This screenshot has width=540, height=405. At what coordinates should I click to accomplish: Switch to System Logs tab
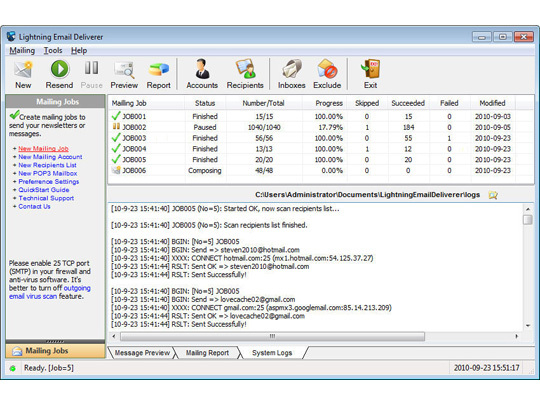[272, 353]
